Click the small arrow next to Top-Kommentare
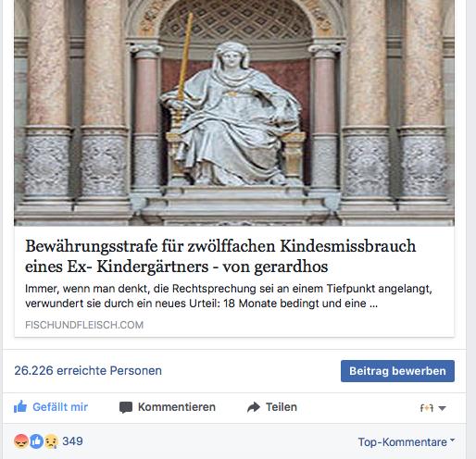The image size is (476, 459). 452,440
